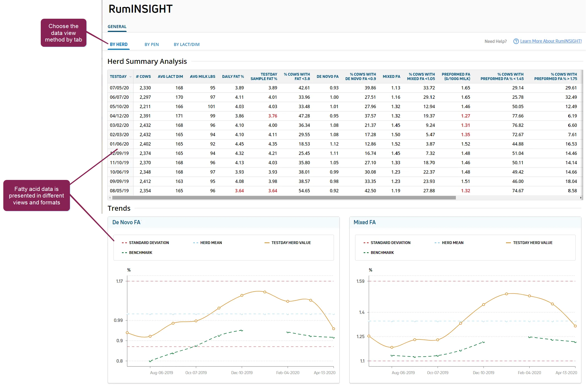This screenshot has height=389, width=588.
Task: Toggle Mixed FA Herd Mean legend
Action: click(449, 243)
